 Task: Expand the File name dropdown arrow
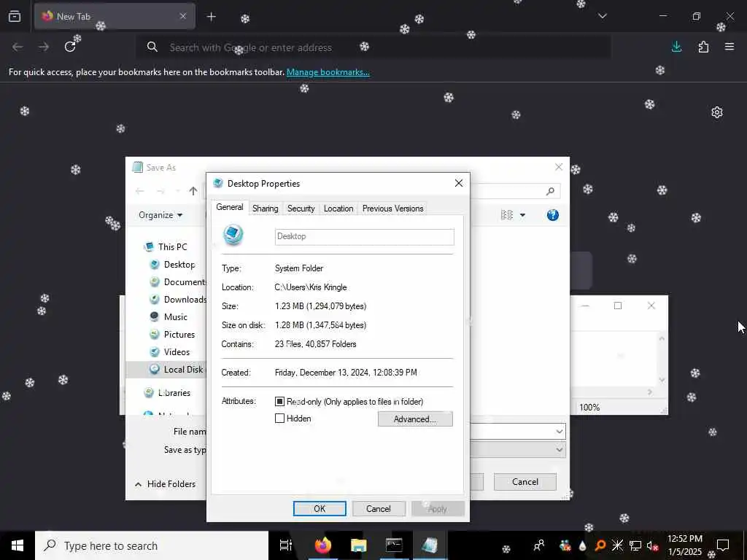click(559, 432)
